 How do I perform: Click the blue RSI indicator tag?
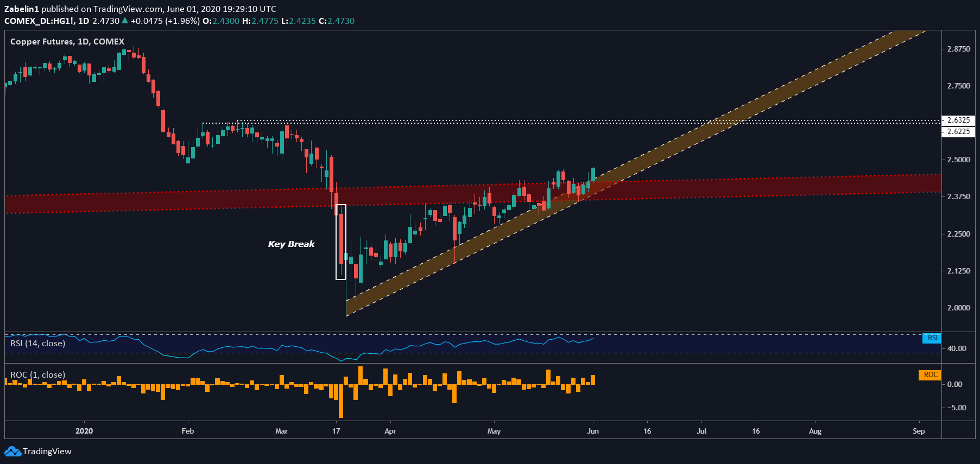click(x=932, y=338)
